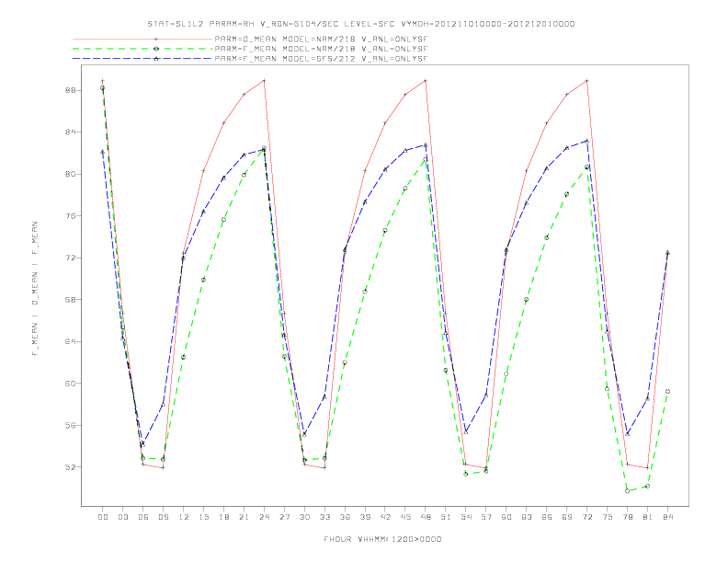Click x-axis tick label 81
This screenshot has width=728, height=563.
coord(648,517)
